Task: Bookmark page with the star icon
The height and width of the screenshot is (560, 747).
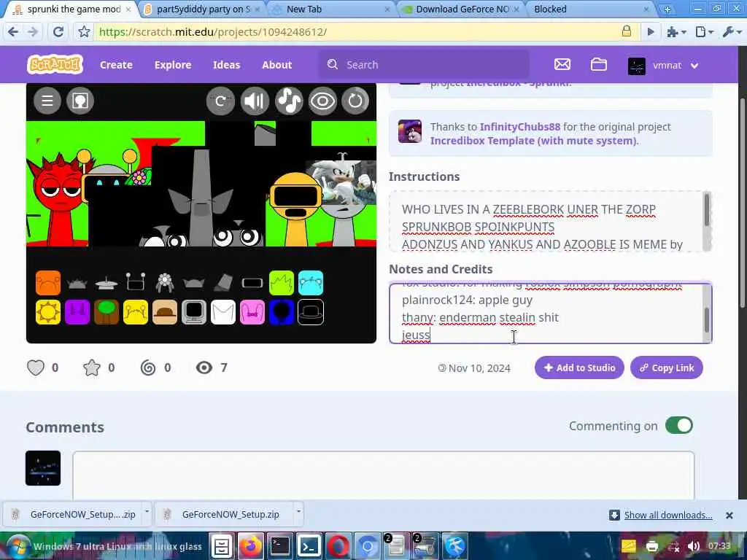Action: [84, 32]
